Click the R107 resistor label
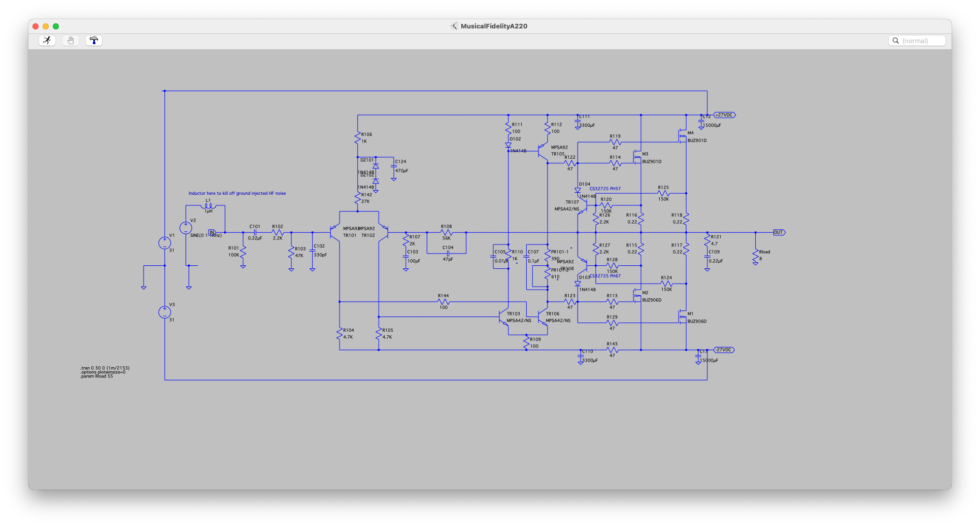 [415, 237]
